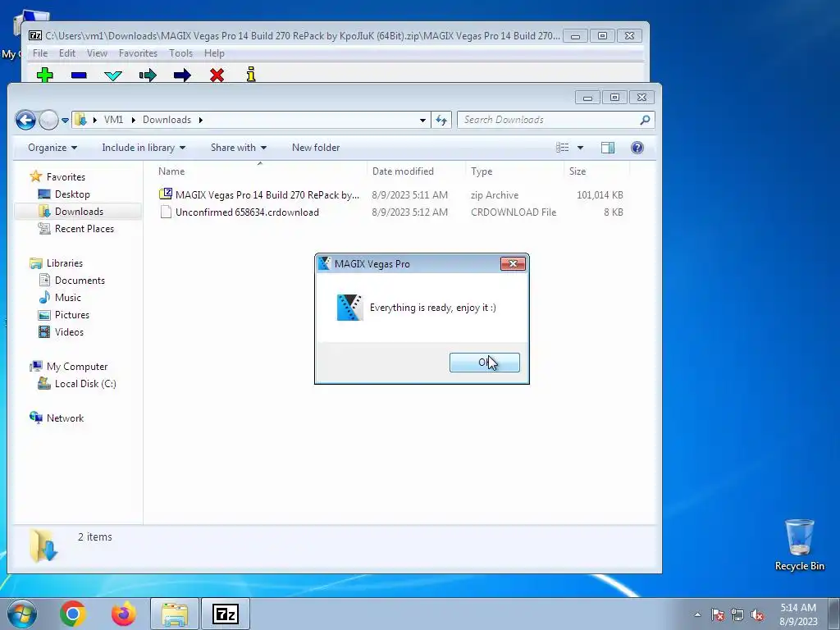Open the view options dropdown arrow

(x=580, y=148)
